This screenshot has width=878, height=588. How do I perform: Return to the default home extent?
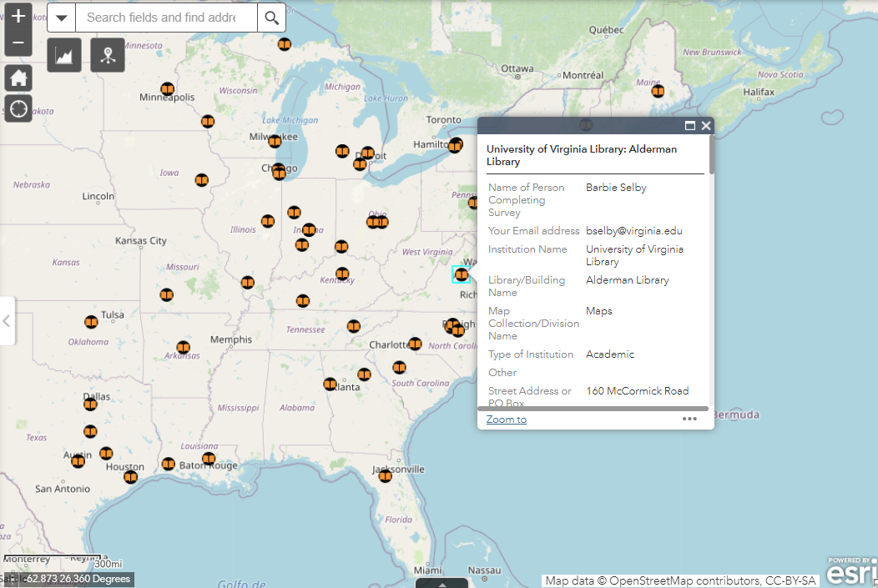[18, 78]
